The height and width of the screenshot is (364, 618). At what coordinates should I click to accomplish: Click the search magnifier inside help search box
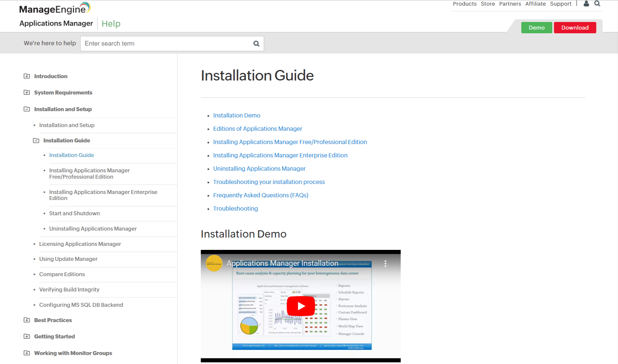click(x=256, y=44)
